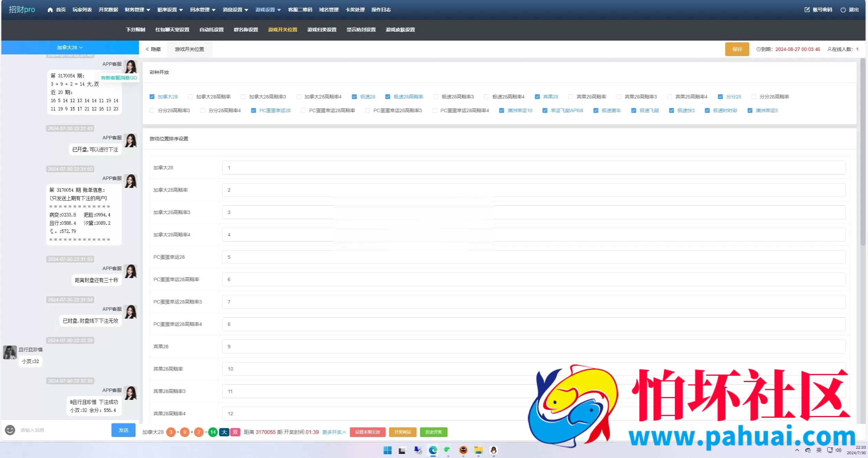The image size is (868, 458).
Task: Click the 招财pro logo
Action: tap(22, 10)
